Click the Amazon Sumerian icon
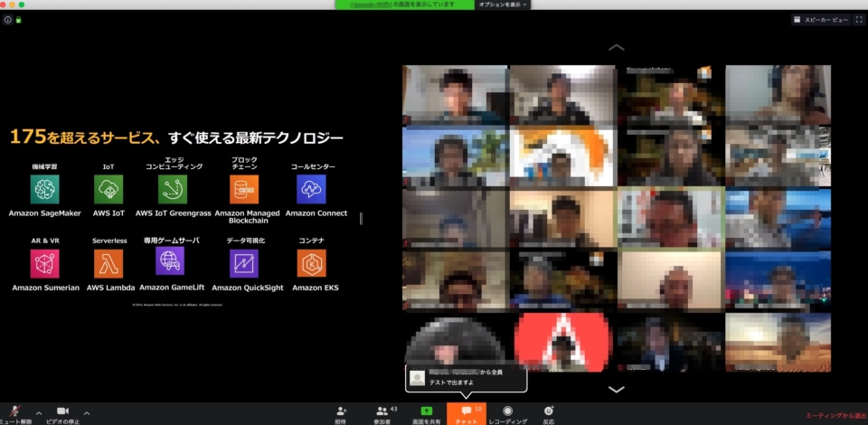The image size is (868, 425). pos(45,263)
